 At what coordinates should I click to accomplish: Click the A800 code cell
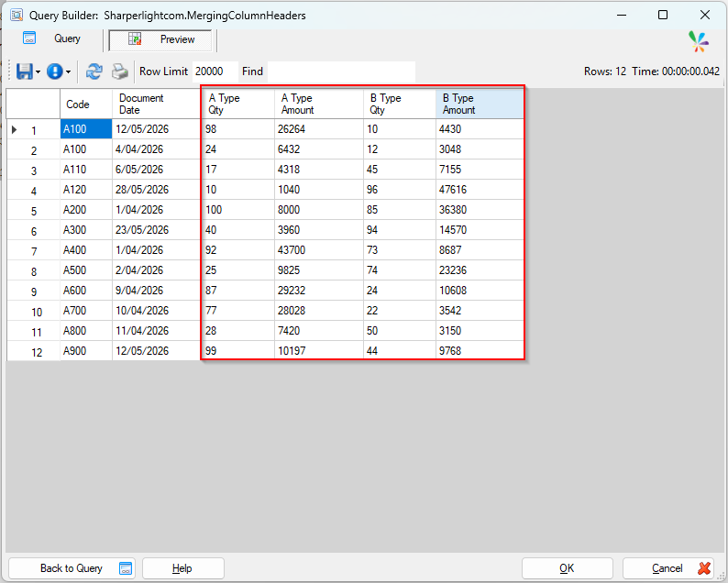point(86,331)
